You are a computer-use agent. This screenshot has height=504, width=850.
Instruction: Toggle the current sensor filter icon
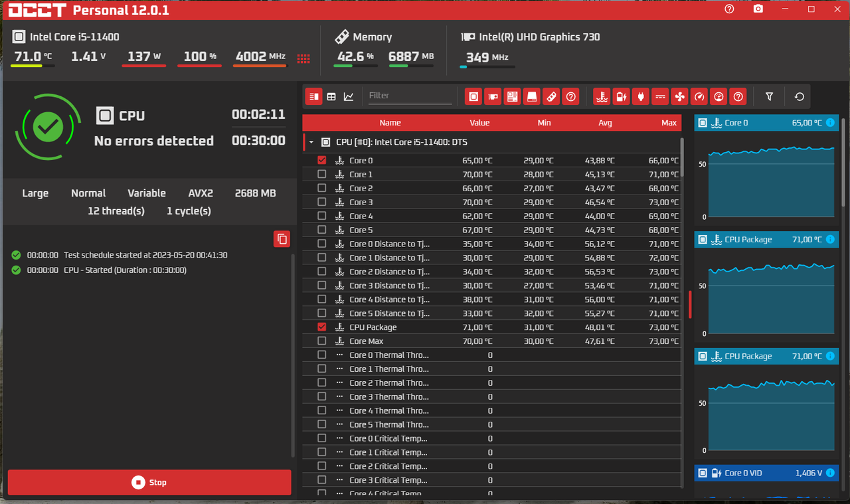click(x=660, y=96)
